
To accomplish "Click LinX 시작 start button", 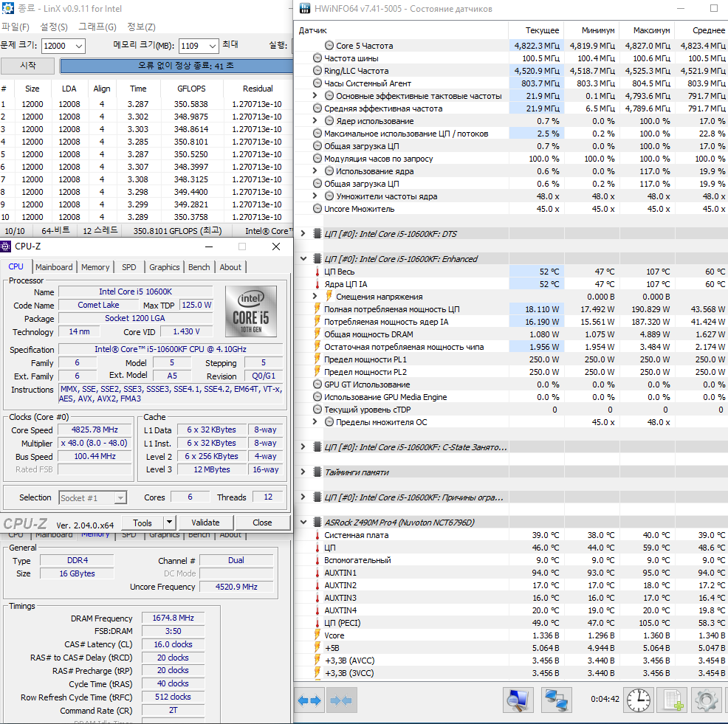I will coord(27,66).
